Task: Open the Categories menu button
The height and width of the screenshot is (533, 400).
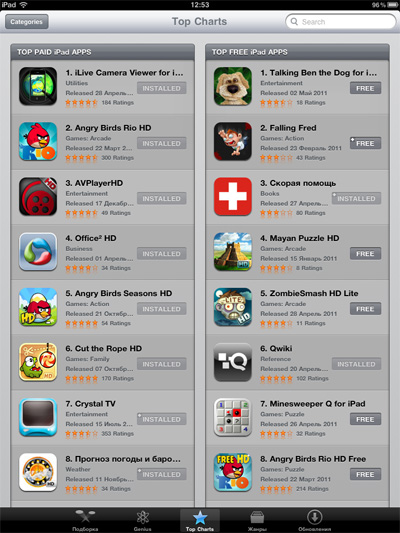Action: (x=27, y=22)
